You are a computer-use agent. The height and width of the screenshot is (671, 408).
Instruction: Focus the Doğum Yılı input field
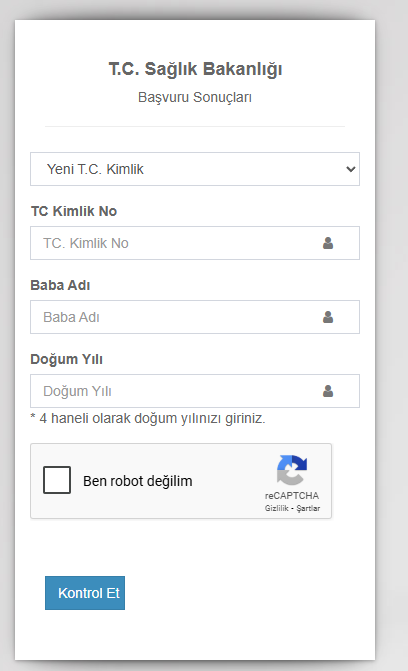click(x=195, y=391)
